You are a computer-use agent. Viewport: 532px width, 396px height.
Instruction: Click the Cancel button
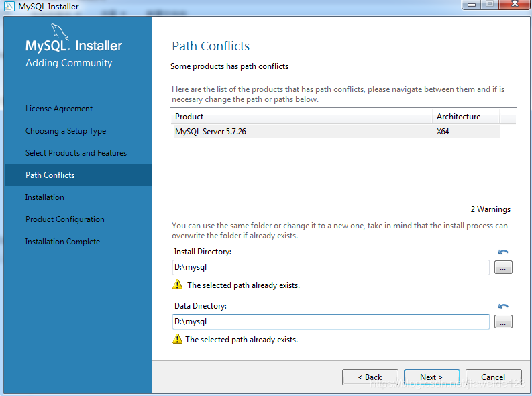point(494,377)
